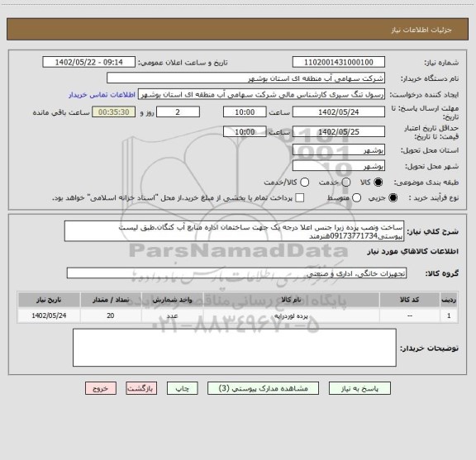Click the quantity cell showing 20
The image size is (476, 460).
(111, 315)
